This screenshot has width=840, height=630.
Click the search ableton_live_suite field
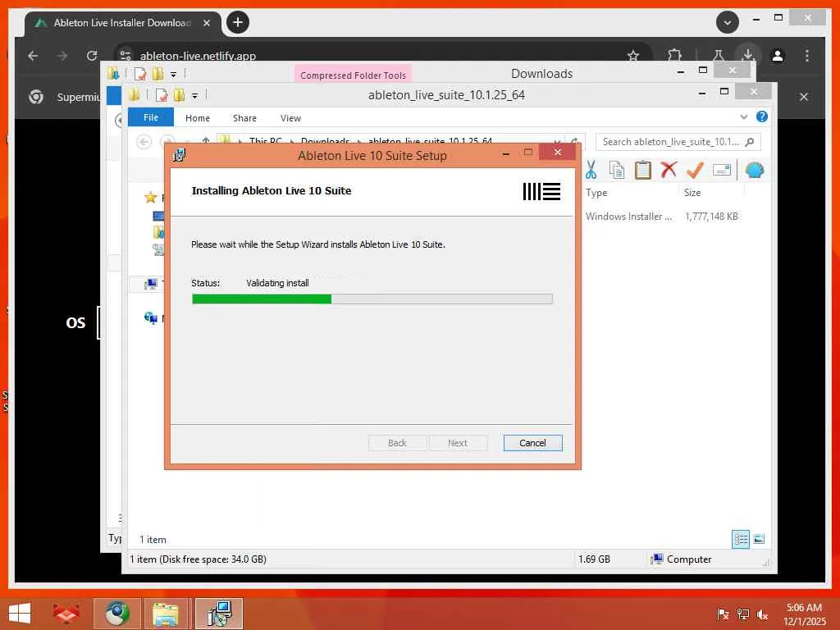click(x=677, y=142)
